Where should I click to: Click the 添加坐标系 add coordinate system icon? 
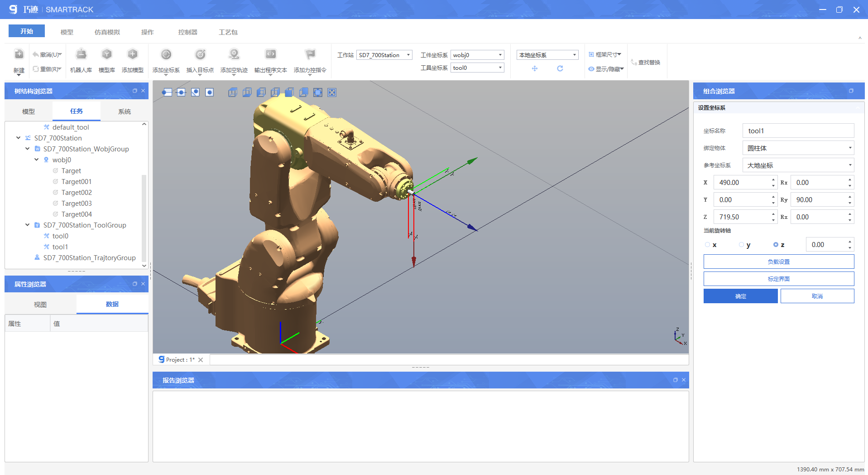[x=166, y=54]
